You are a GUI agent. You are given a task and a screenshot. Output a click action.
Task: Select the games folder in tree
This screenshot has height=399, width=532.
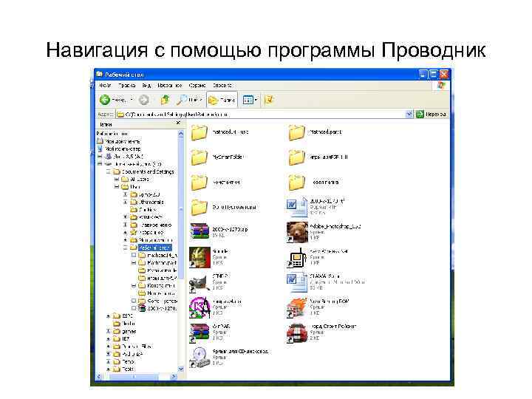point(129,331)
